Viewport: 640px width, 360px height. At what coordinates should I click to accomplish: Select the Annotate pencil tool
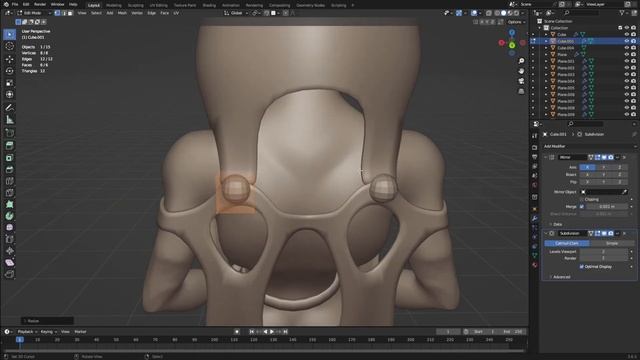coord(9,108)
